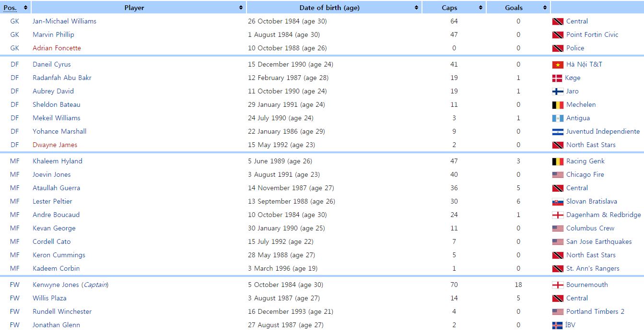Click Denmark flag icon next to Køge
Screen dimensions: 644x332
(x=557, y=78)
